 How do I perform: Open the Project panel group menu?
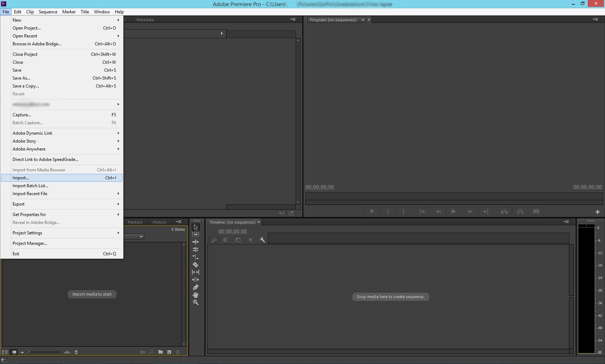[179, 222]
